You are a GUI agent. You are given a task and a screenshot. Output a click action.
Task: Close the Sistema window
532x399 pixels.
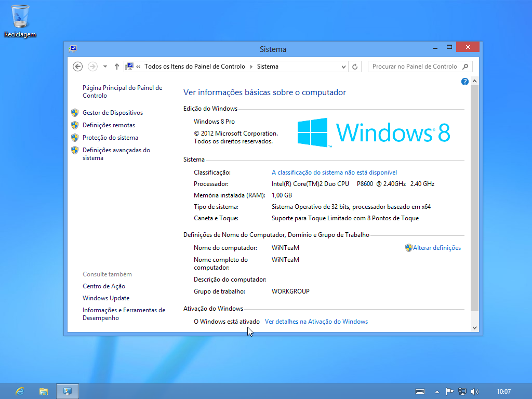tap(468, 47)
